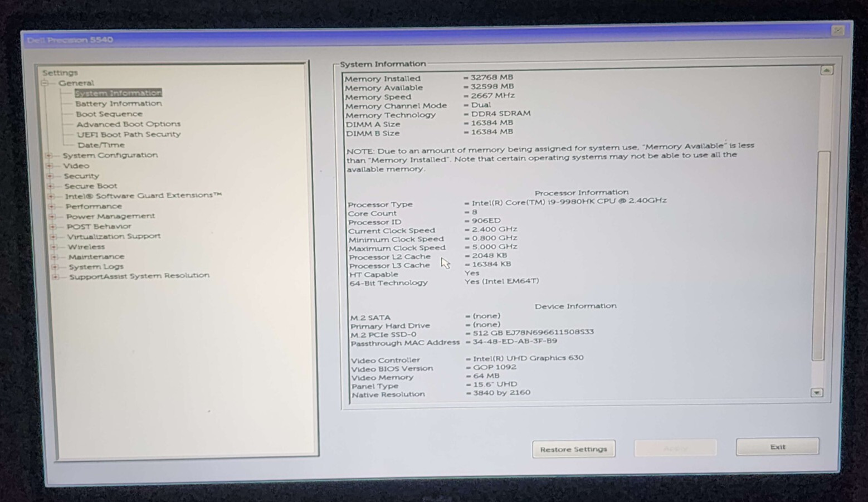Screen dimensions: 868x502
Task: Select the Security category label
Action: [81, 176]
